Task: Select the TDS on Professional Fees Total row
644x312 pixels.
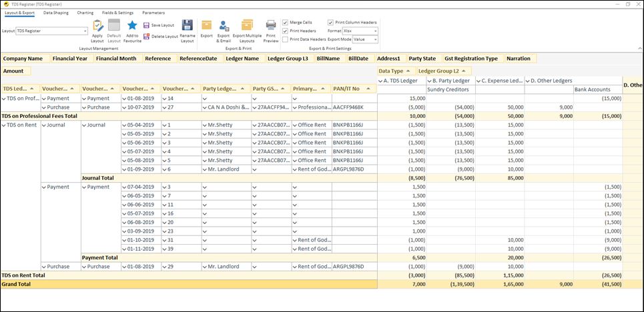Action: (189, 116)
